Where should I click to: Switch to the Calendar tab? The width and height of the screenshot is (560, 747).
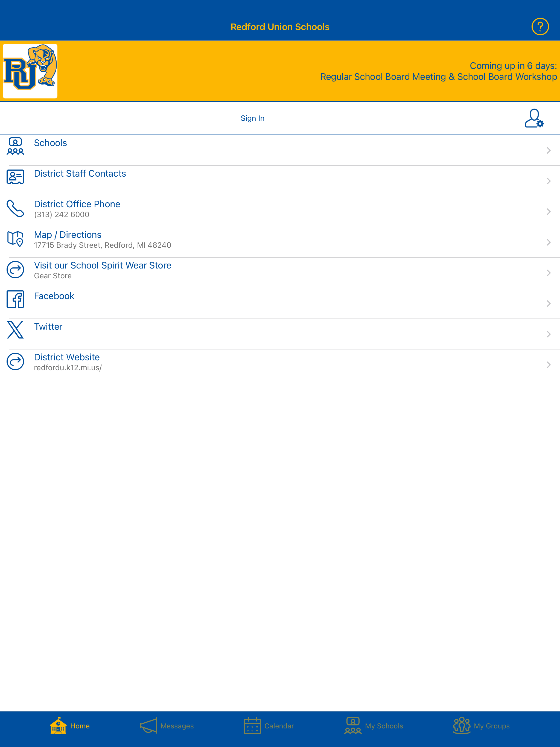(x=269, y=725)
